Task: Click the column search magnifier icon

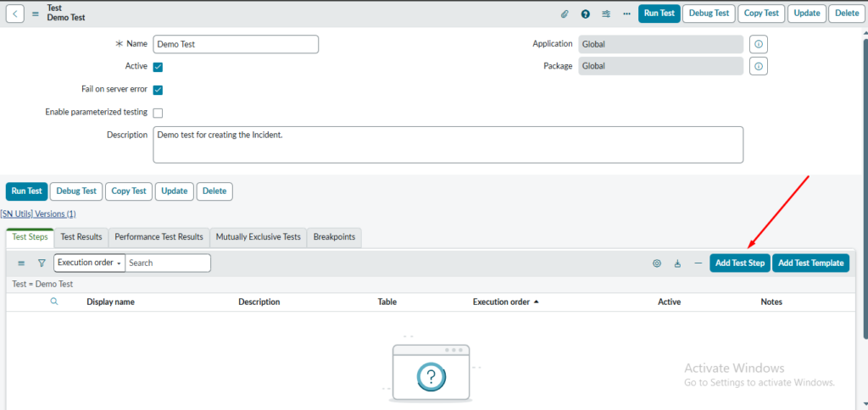Action: [54, 302]
